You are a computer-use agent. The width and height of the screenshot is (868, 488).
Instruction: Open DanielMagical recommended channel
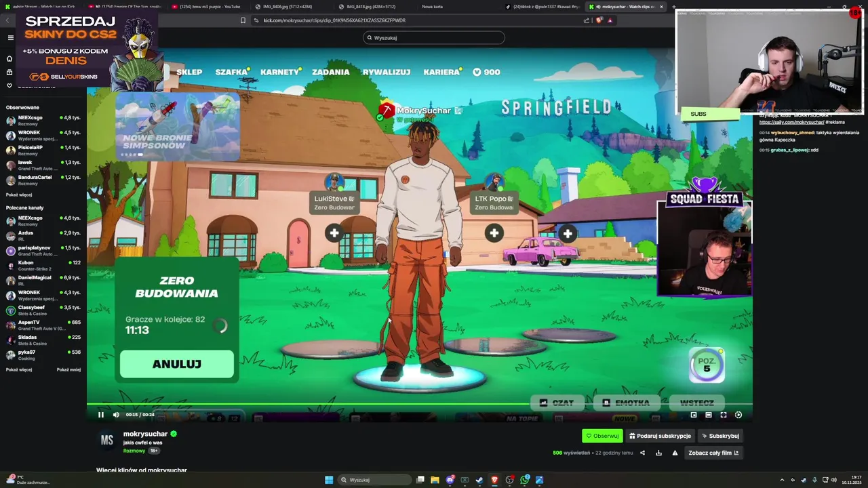tap(43, 280)
